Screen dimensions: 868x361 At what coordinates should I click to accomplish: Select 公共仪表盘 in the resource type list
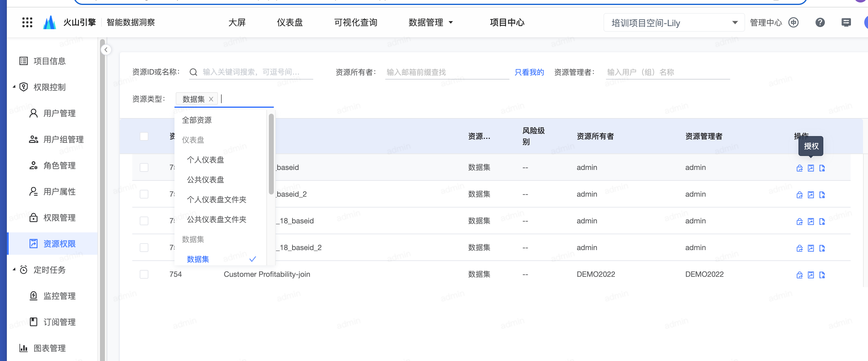point(205,180)
